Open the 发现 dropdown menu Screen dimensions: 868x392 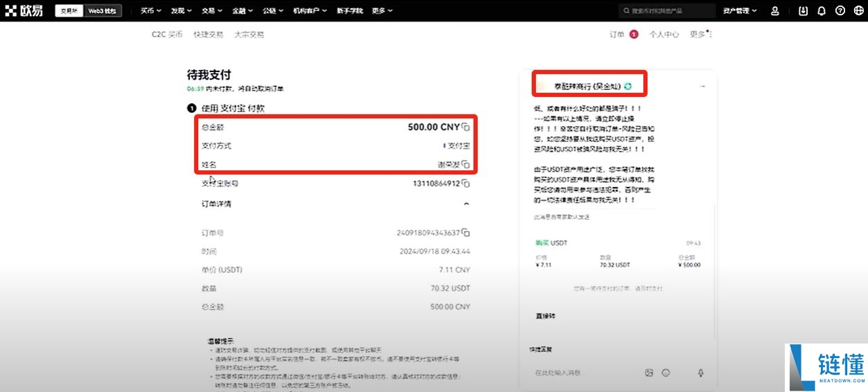pyautogui.click(x=181, y=11)
